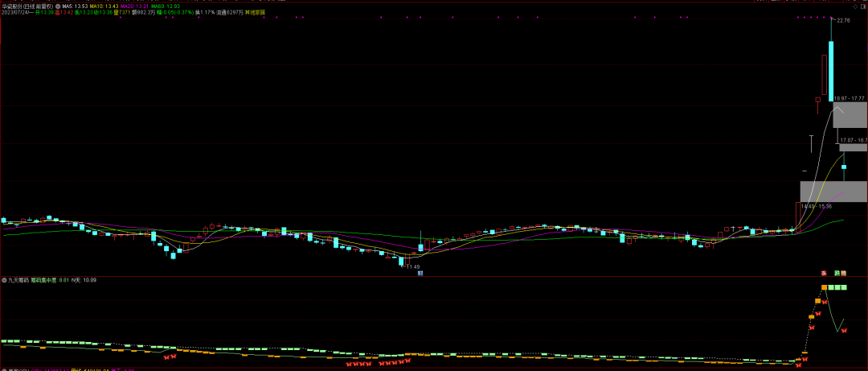Click the red 杀 signal marker
The width and height of the screenshot is (868, 371).
click(822, 274)
